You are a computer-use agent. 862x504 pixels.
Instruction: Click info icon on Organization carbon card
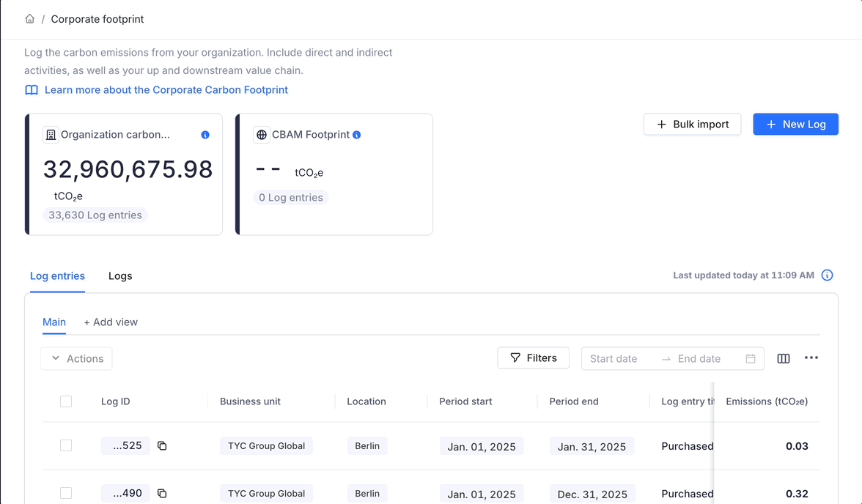tap(205, 135)
